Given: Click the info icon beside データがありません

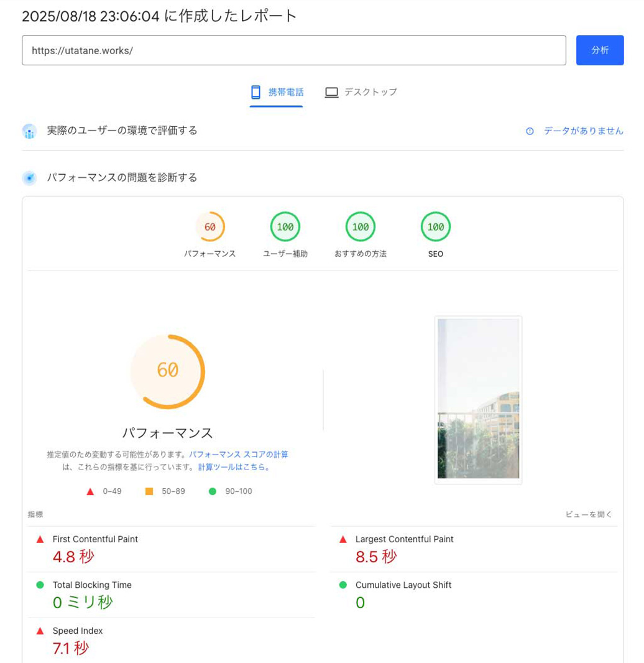Looking at the screenshot, I should tap(530, 131).
